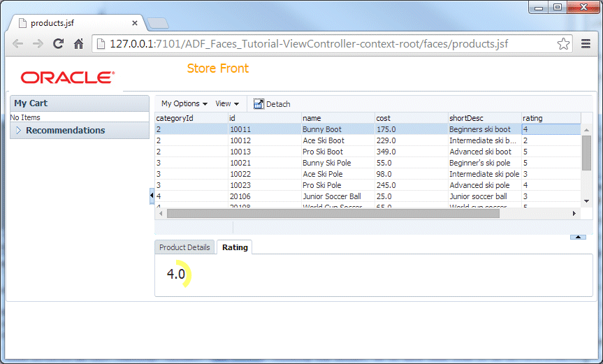
Task: Click the No Items cart text
Action: pyautogui.click(x=25, y=117)
